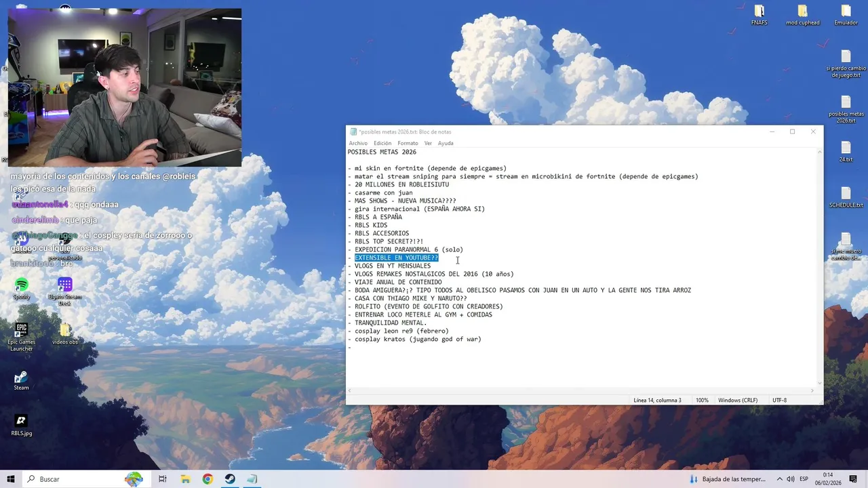Click 'Línea 14, columna 3' in status bar
The height and width of the screenshot is (488, 868).
657,400
